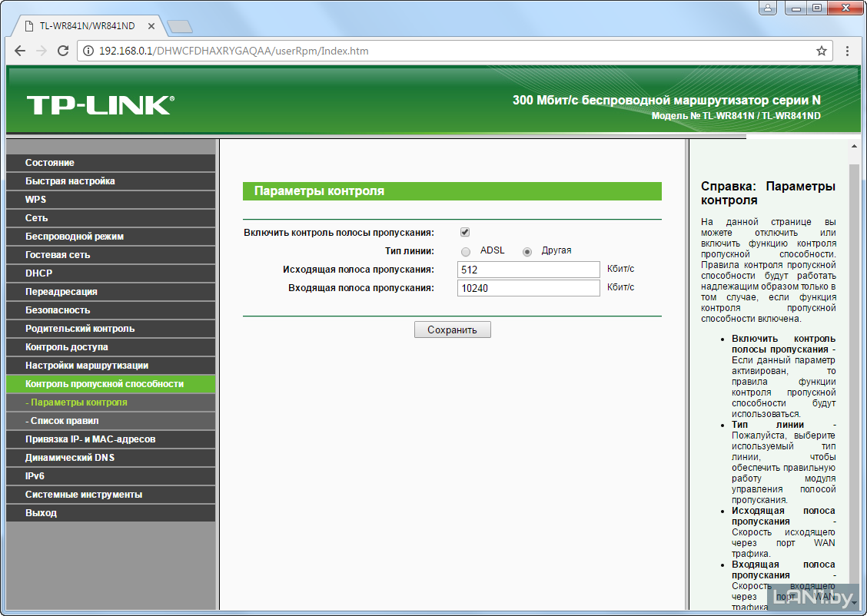
Task: Toggle the Включить контроль полосы пропускания checkbox
Action: 465,232
